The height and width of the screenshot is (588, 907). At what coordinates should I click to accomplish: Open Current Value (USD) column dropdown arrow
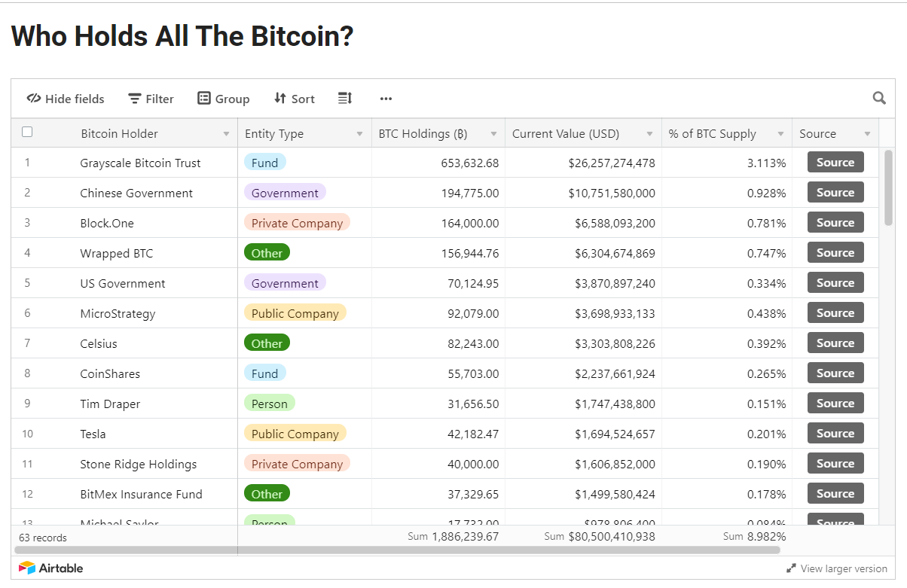point(649,134)
